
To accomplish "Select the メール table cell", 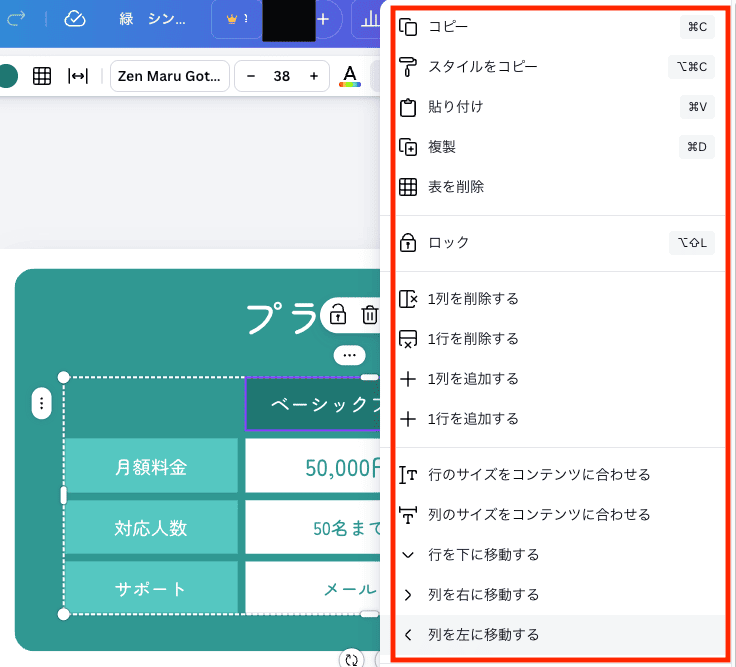I will (x=313, y=589).
